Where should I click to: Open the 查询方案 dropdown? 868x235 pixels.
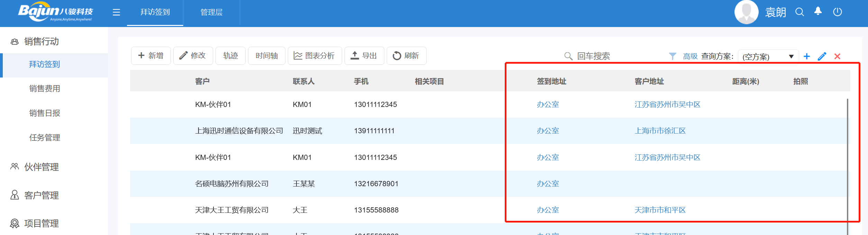[x=768, y=56]
